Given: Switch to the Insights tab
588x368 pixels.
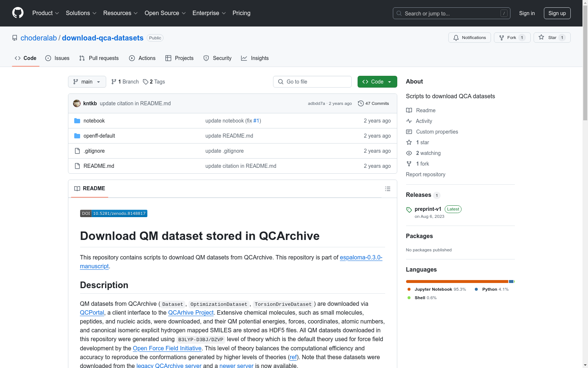Looking at the screenshot, I should (x=255, y=58).
